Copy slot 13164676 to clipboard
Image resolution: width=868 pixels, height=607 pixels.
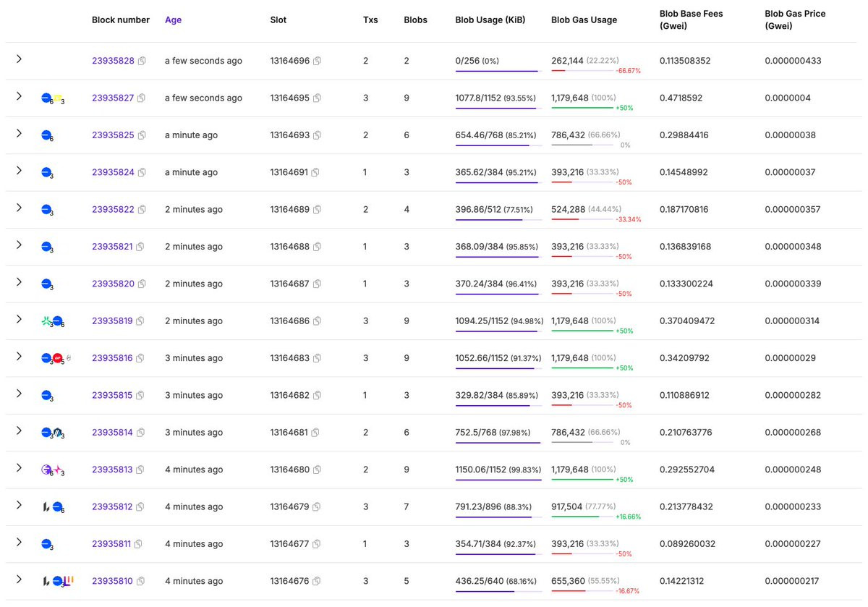[317, 582]
